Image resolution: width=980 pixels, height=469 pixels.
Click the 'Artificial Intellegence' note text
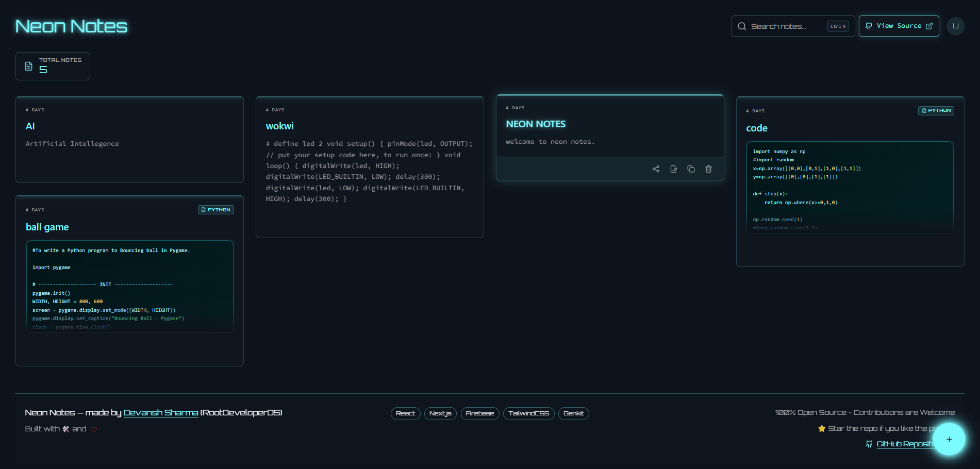point(72,144)
